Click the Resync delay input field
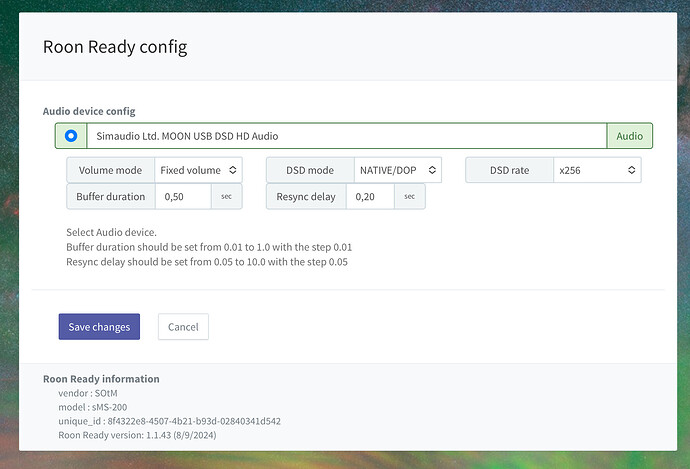This screenshot has width=690, height=469. coord(370,197)
